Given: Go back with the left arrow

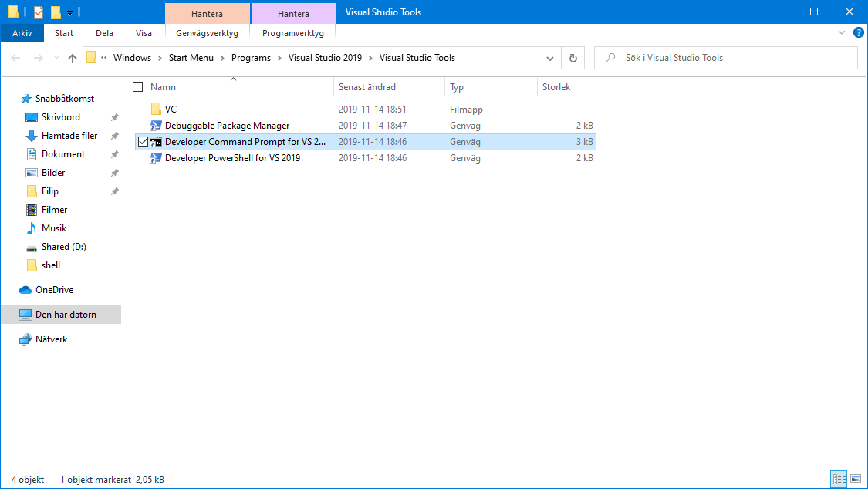Looking at the screenshot, I should click(15, 58).
